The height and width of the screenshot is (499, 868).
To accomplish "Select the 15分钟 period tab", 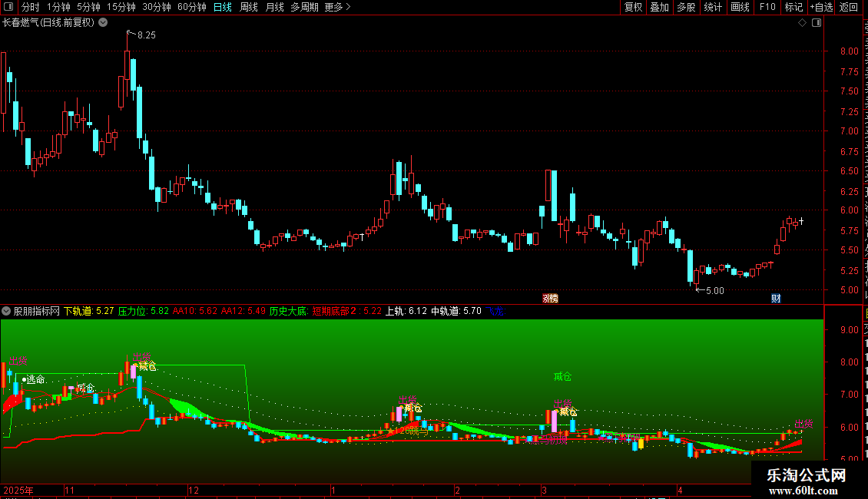I will pyautogui.click(x=121, y=7).
